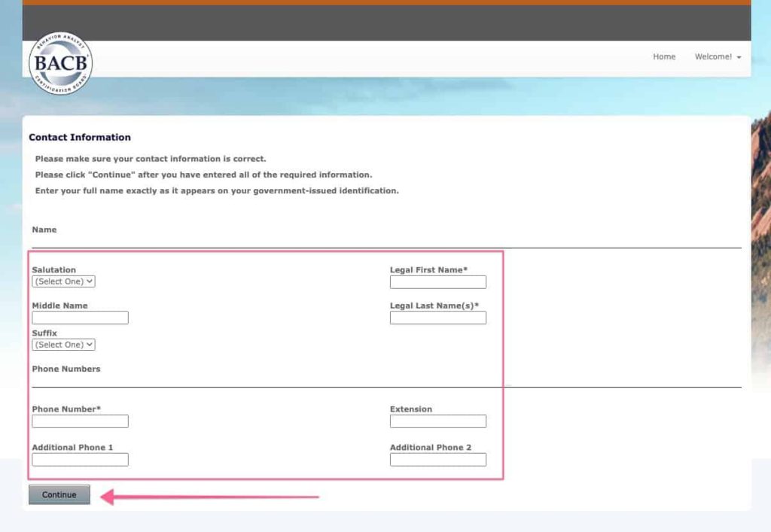
Task: Click the BACB logo
Action: pos(62,63)
